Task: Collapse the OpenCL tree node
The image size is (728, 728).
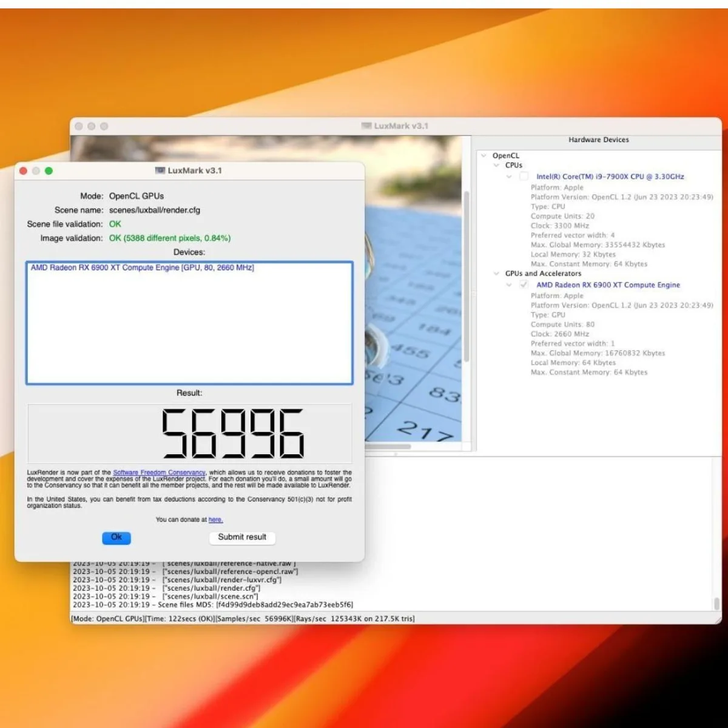Action: pos(484,156)
